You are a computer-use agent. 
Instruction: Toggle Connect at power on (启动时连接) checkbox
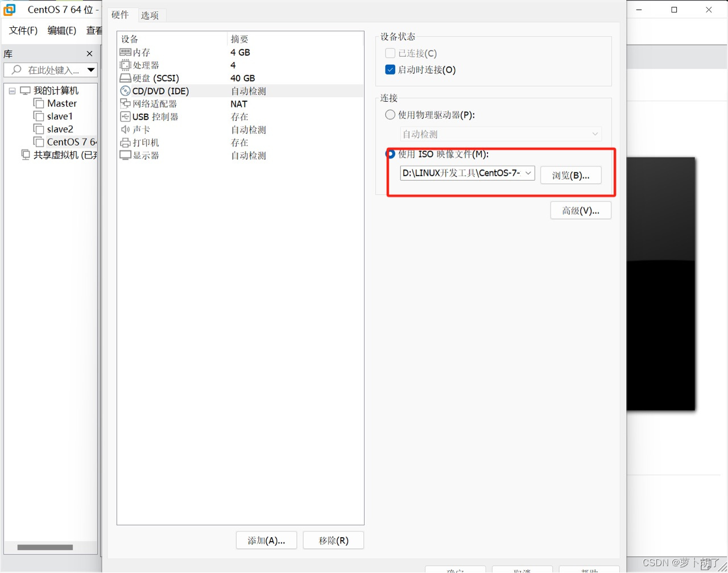tap(390, 70)
